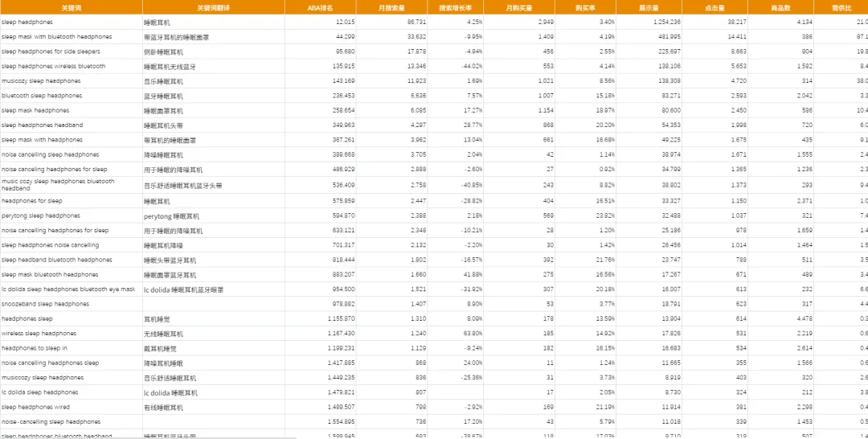This screenshot has height=439, width=868.
Task: Select the 'wireless sleep headphones' keyword cell
Action: (39, 334)
